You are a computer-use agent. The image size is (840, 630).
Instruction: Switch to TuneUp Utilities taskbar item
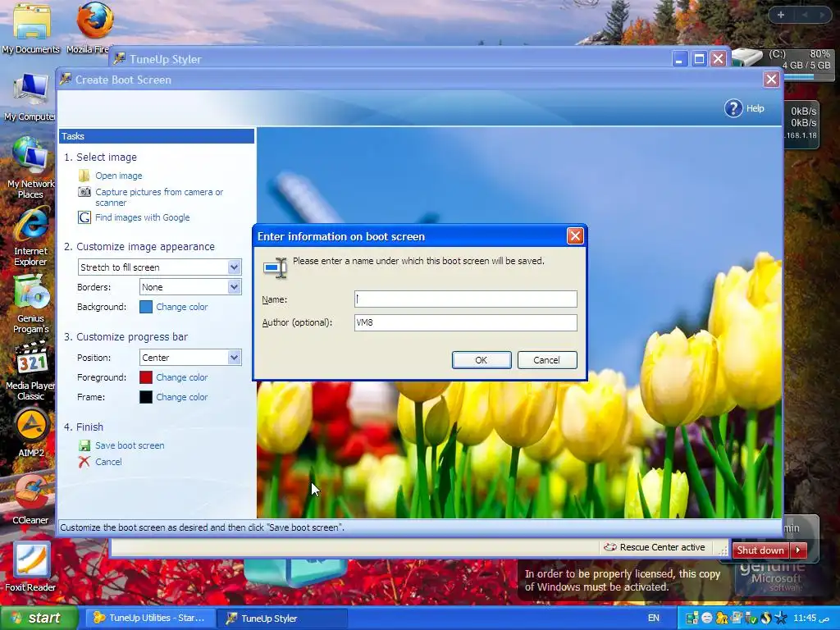coord(150,619)
